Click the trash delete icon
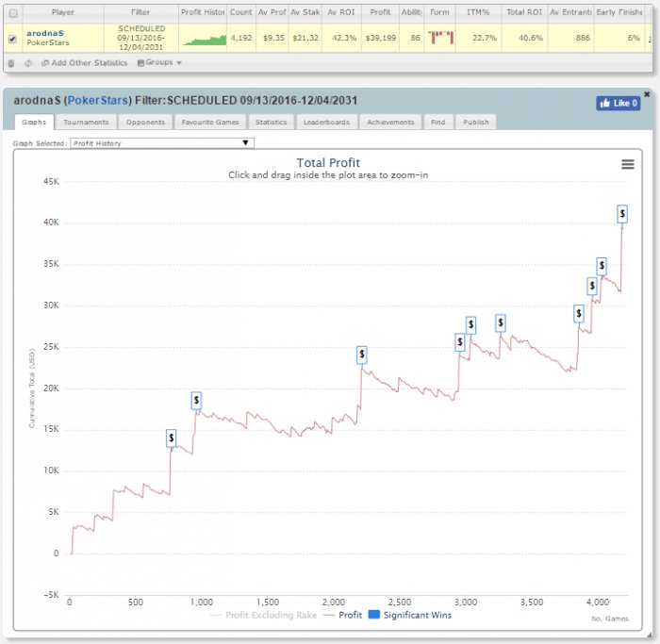660x644 pixels. pos(10,62)
